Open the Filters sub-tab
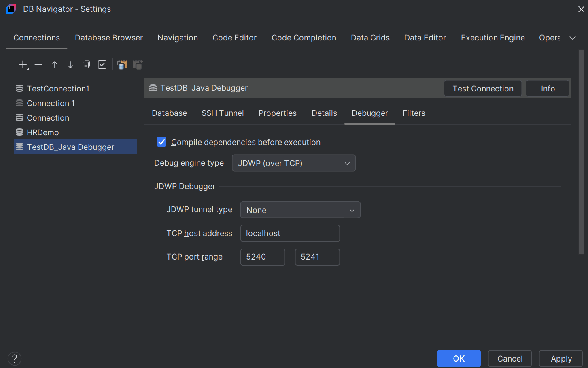 pos(414,113)
